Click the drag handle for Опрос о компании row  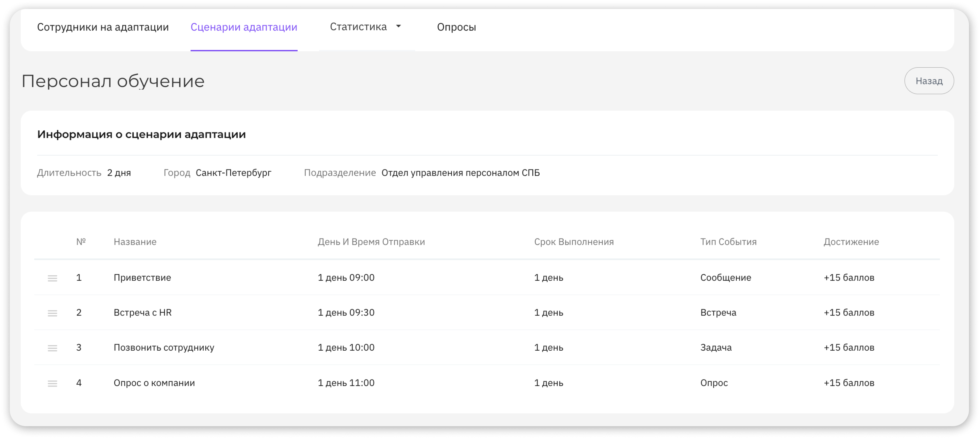point(52,383)
